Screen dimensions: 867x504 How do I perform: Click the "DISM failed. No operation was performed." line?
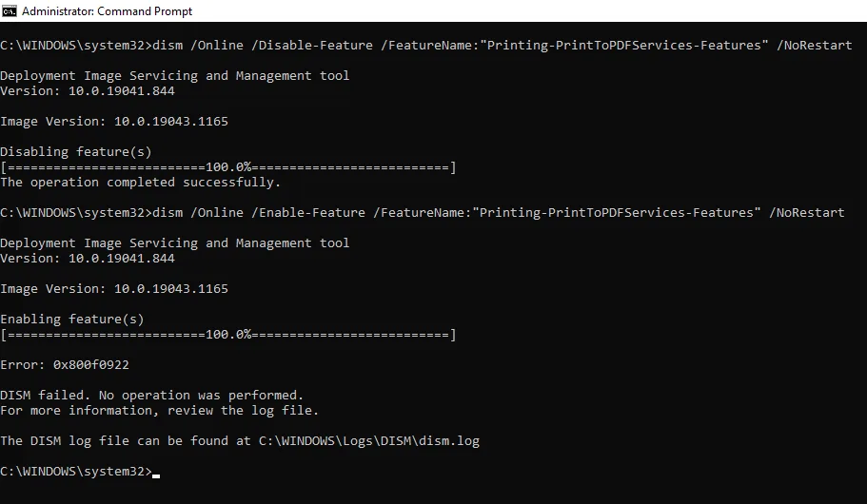(x=152, y=396)
